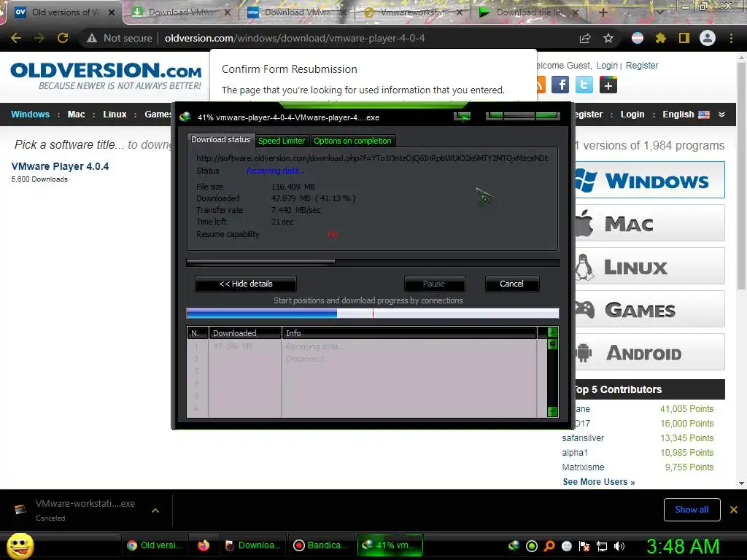The image size is (747, 560).
Task: Open the Windows menu in site navigation
Action: click(x=30, y=114)
